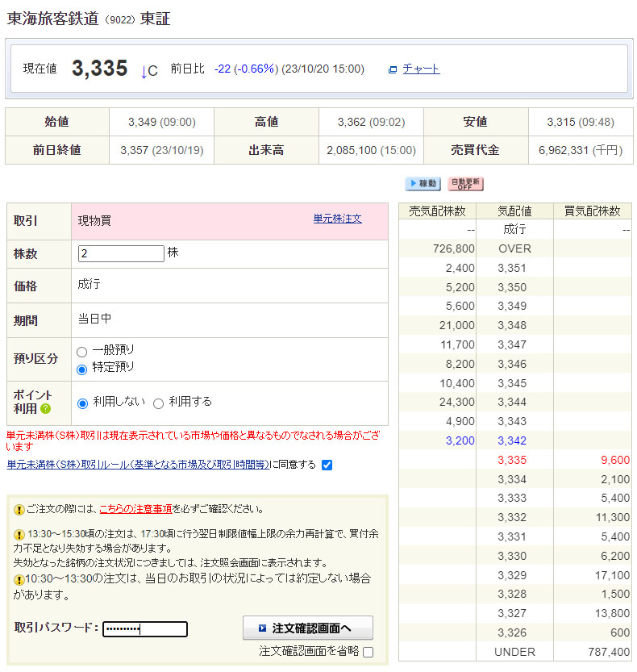Toggle the S株 rules agreement checkbox
Image resolution: width=637 pixels, height=672 pixels.
[327, 465]
